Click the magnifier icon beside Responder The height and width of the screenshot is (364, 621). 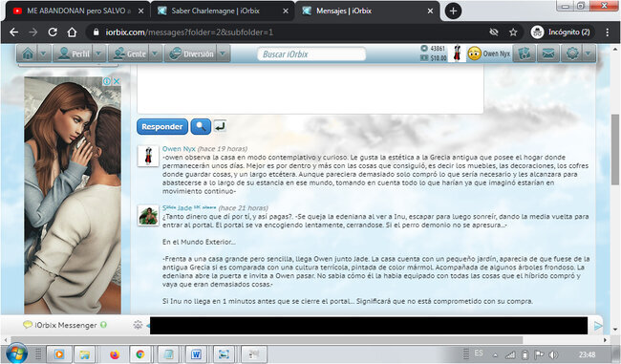pyautogui.click(x=201, y=126)
